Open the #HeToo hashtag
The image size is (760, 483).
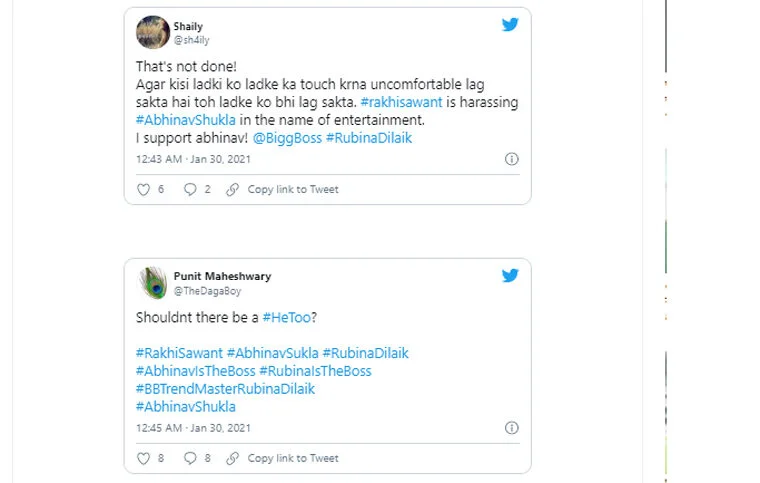pyautogui.click(x=290, y=317)
